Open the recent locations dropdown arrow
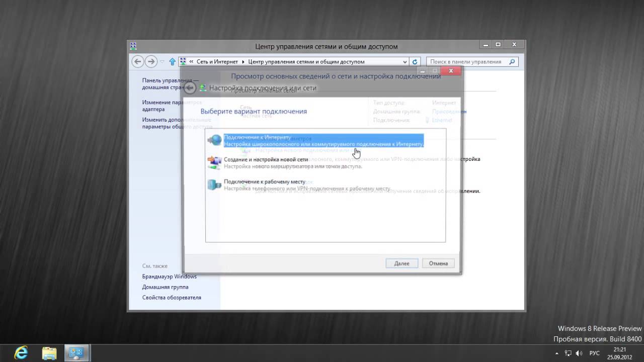The height and width of the screenshot is (362, 644). click(162, 62)
